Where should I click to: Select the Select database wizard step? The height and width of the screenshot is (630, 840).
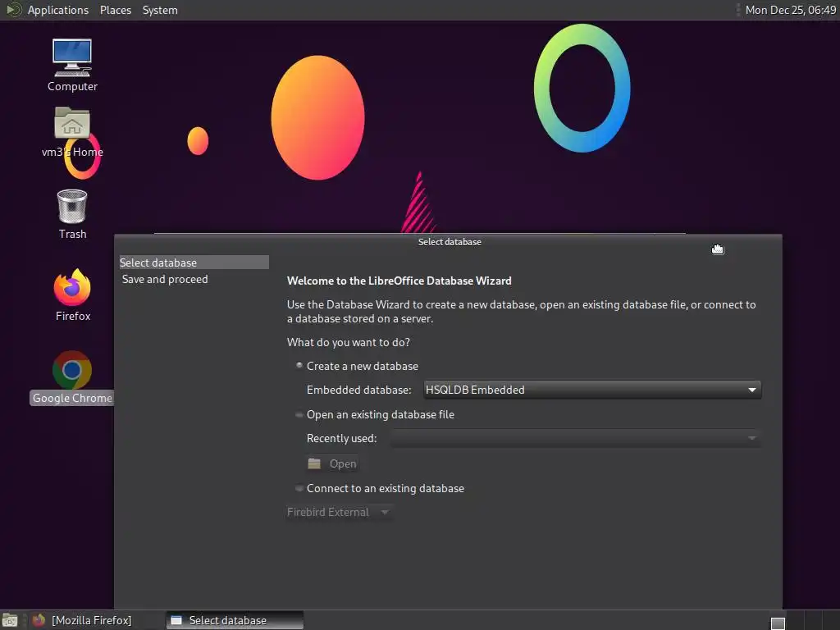pyautogui.click(x=194, y=262)
